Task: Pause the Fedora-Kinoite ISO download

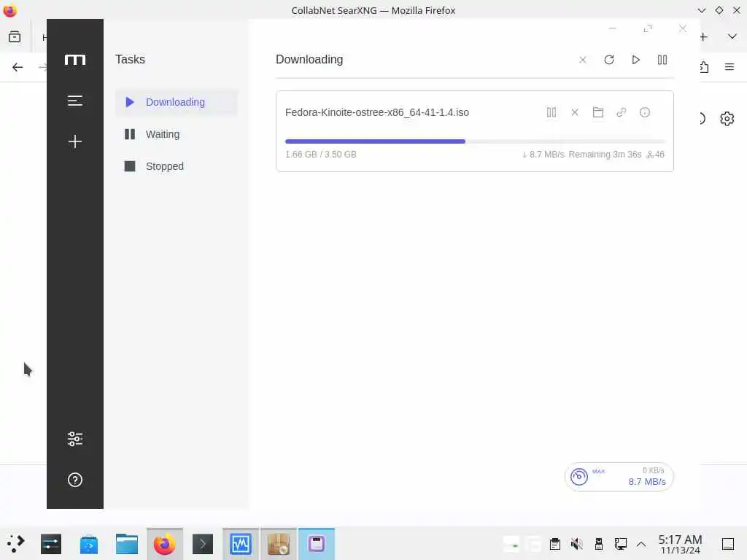Action: click(551, 112)
